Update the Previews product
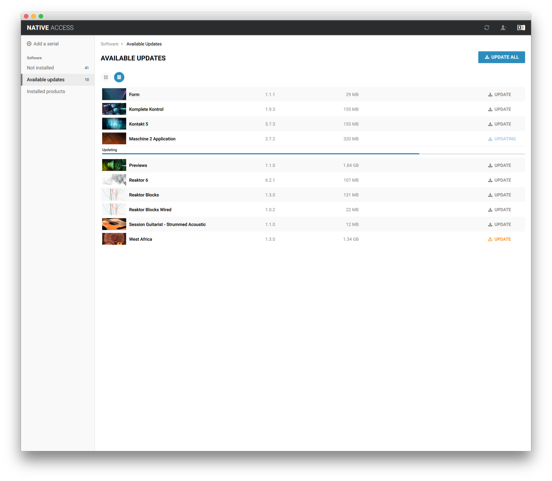The width and height of the screenshot is (552, 481). click(499, 165)
